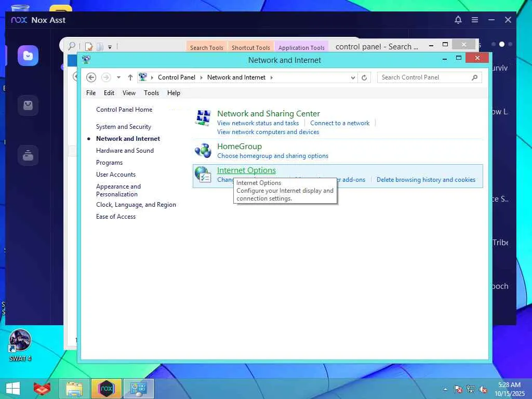The height and width of the screenshot is (399, 532).
Task: Open the Edit menu
Action: pyautogui.click(x=109, y=92)
